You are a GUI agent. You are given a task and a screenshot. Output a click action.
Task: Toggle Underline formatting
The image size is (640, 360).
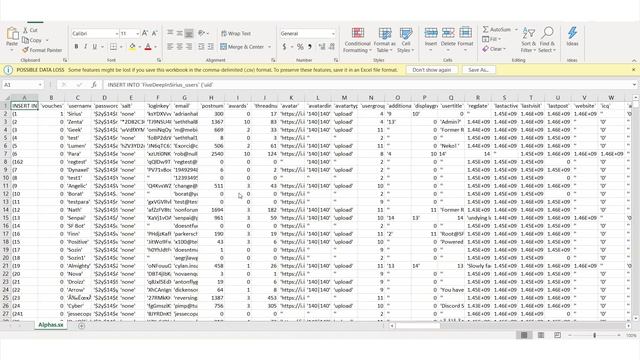click(95, 47)
